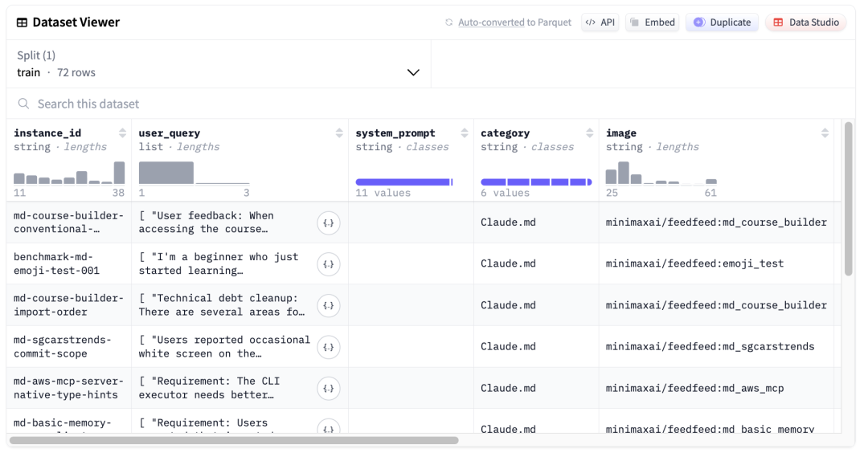868x457 pixels.
Task: Sort by category column arrows
Action: pos(590,133)
